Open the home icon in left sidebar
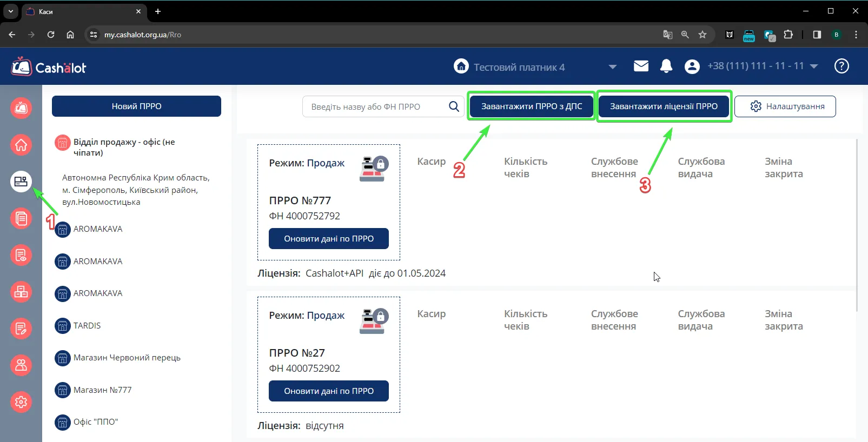The width and height of the screenshot is (868, 442). [21, 145]
